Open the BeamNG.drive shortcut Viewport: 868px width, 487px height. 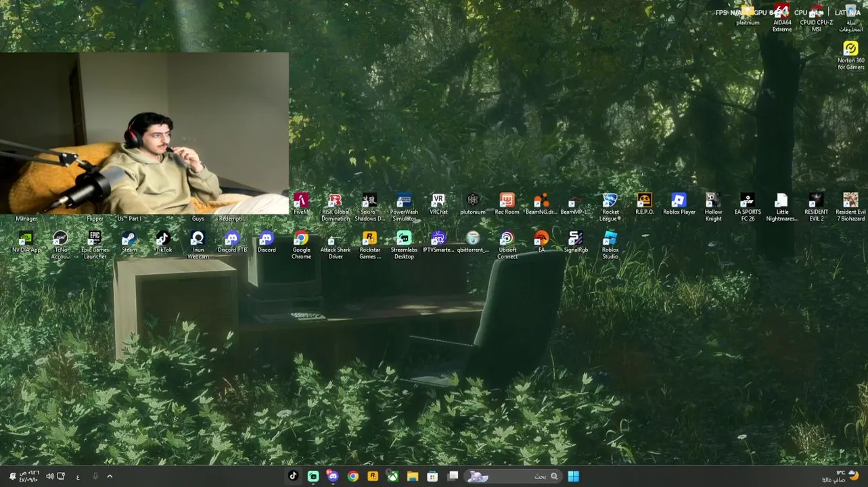(541, 200)
